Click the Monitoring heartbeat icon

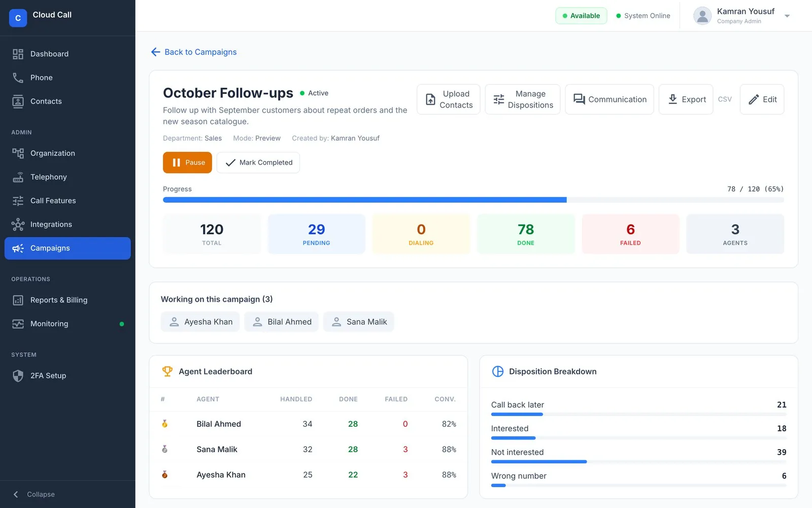pos(18,324)
